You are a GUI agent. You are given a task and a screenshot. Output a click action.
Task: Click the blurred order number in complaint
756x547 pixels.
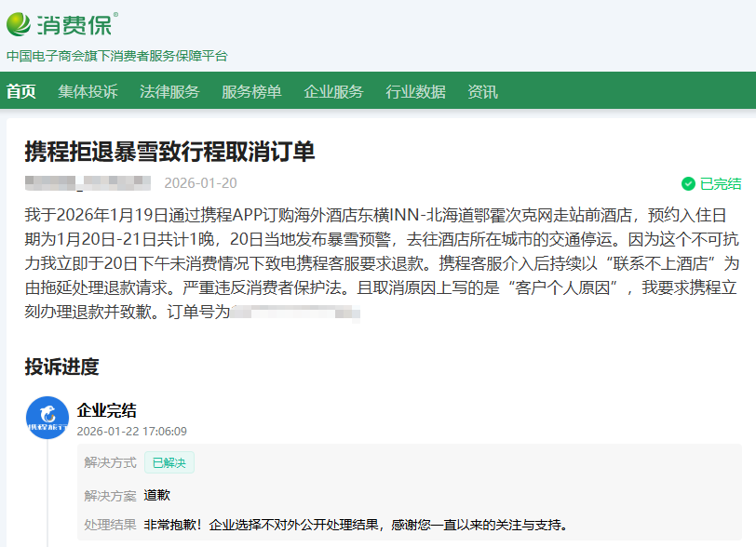(294, 313)
